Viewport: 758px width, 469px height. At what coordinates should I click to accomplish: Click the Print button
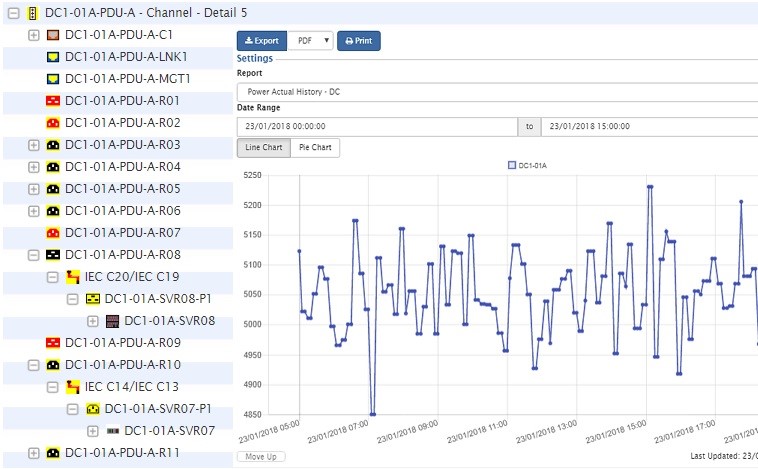(359, 41)
